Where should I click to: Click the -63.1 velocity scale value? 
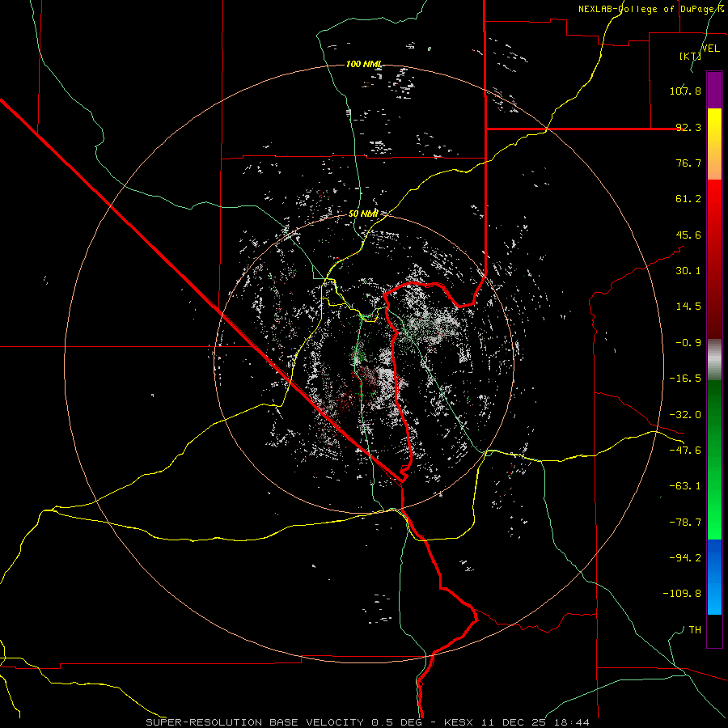[x=685, y=486]
